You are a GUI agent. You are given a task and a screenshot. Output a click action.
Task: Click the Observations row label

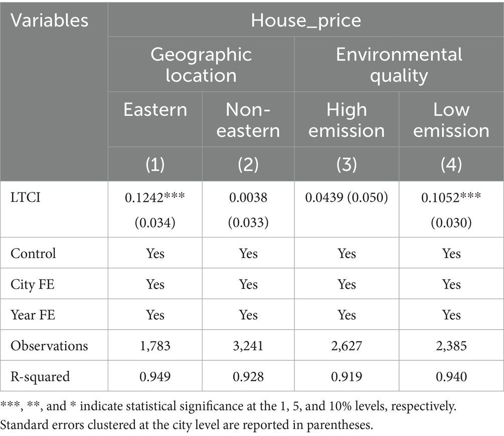(49, 345)
